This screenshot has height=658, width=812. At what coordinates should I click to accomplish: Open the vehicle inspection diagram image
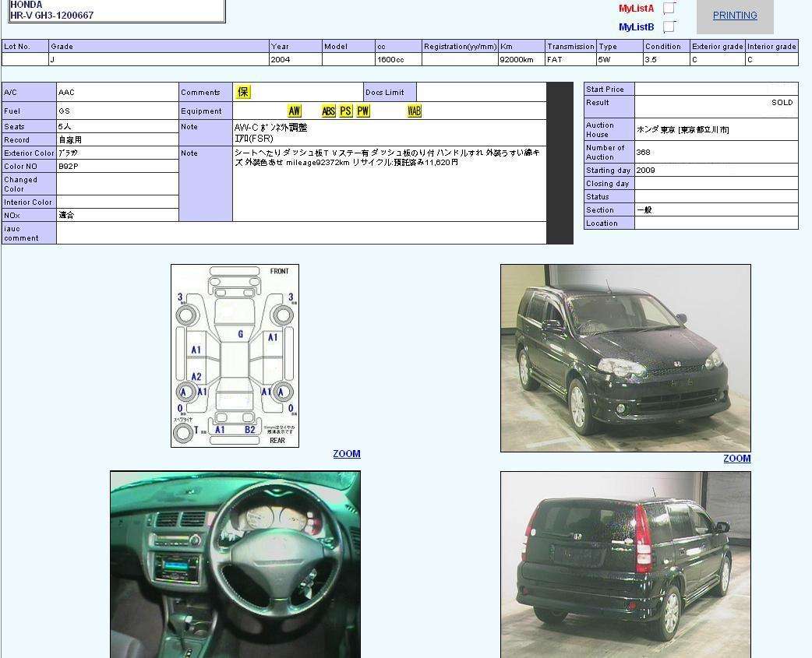pyautogui.click(x=235, y=356)
